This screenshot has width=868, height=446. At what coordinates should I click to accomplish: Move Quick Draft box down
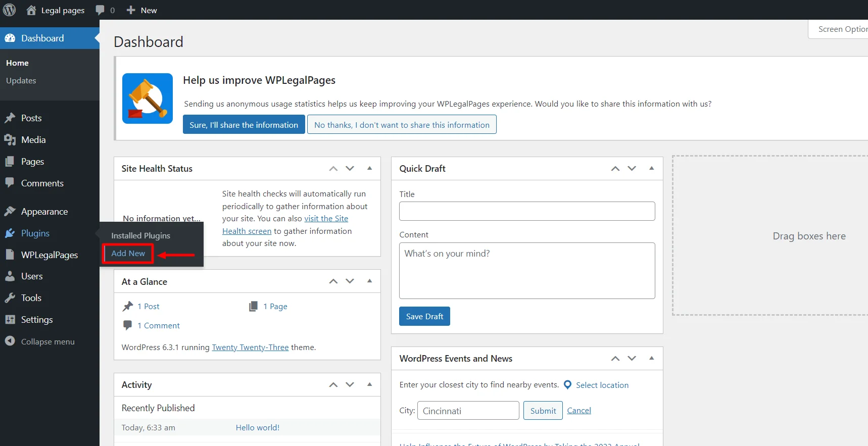point(632,169)
